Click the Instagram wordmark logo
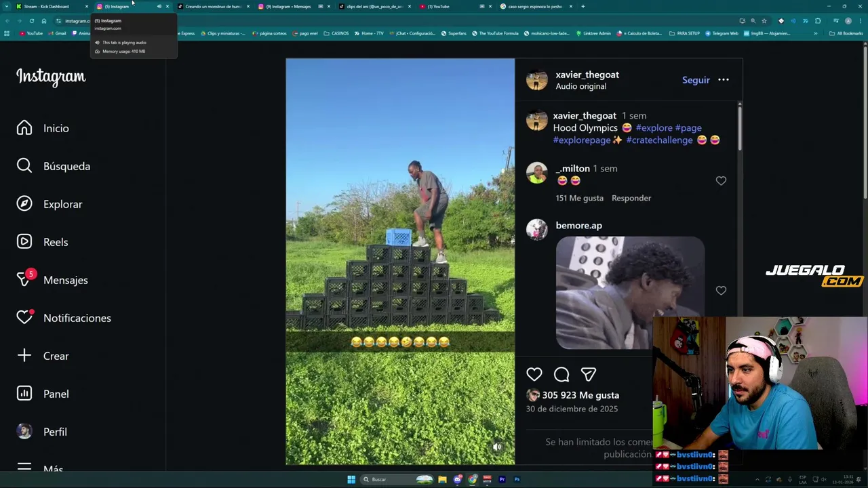Screen dimensions: 868x488 51,77
